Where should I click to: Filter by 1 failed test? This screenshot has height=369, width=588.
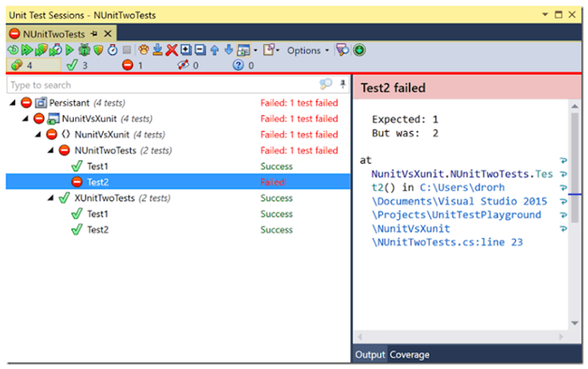133,66
